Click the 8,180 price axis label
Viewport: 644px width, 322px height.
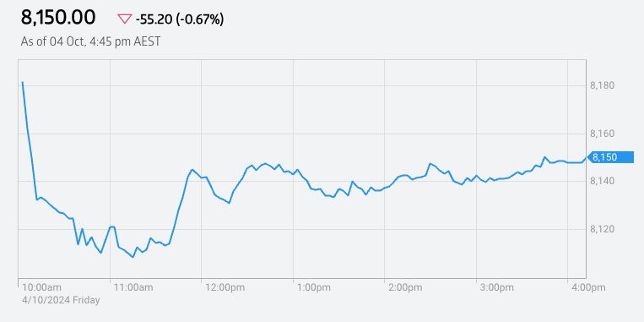(x=602, y=86)
